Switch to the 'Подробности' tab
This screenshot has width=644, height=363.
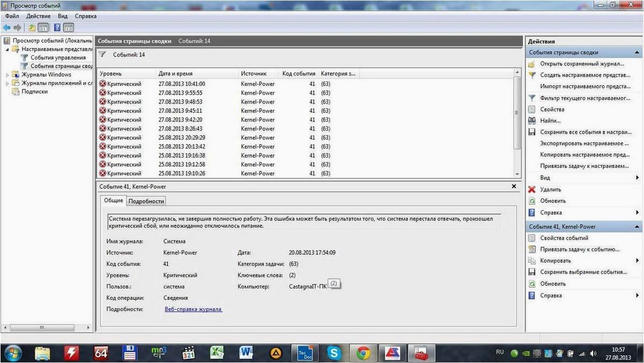coord(146,201)
